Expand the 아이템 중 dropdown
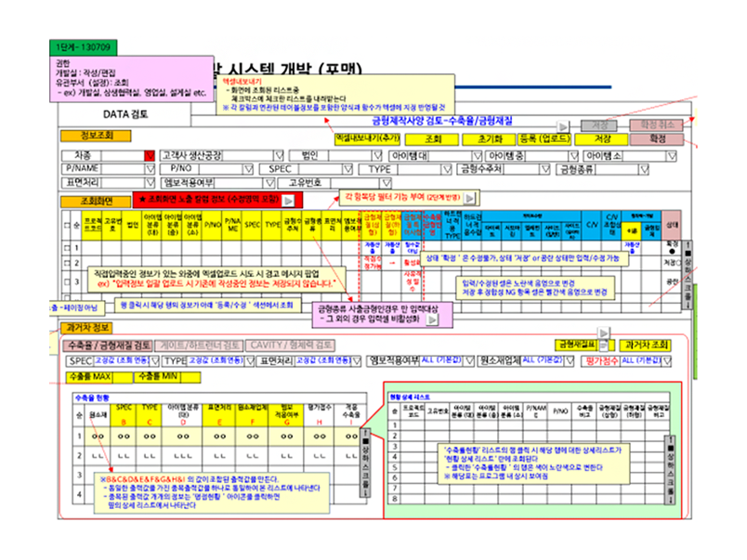The width and height of the screenshot is (747, 560). click(573, 156)
